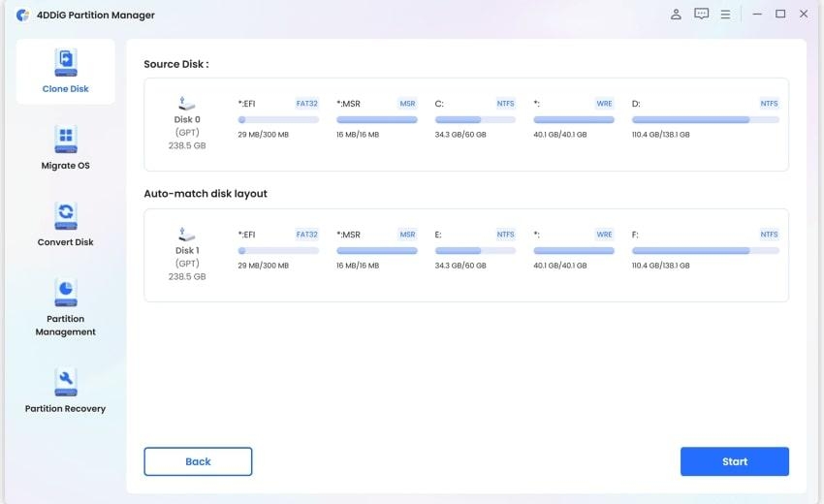Maximize the 4DDiG window
The width and height of the screenshot is (824, 504).
(x=780, y=15)
